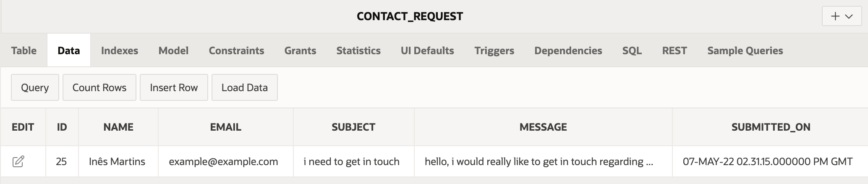
Task: Show the Statistics tab
Action: point(358,50)
